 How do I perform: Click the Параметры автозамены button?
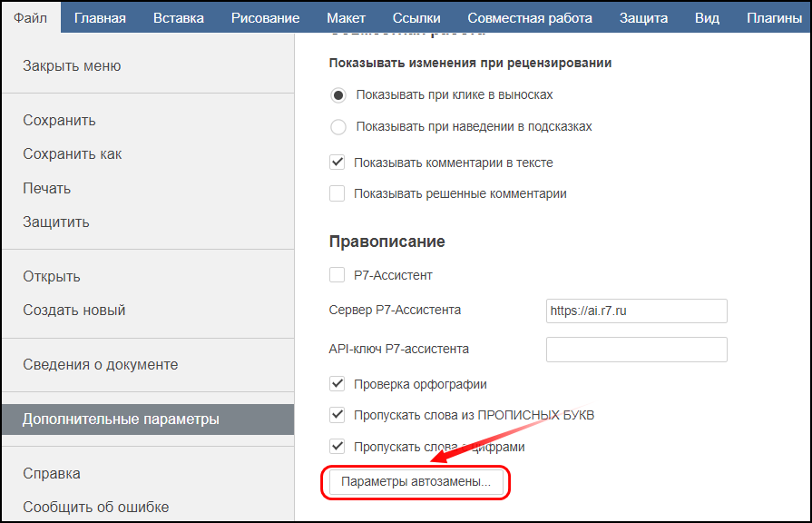pos(416,482)
